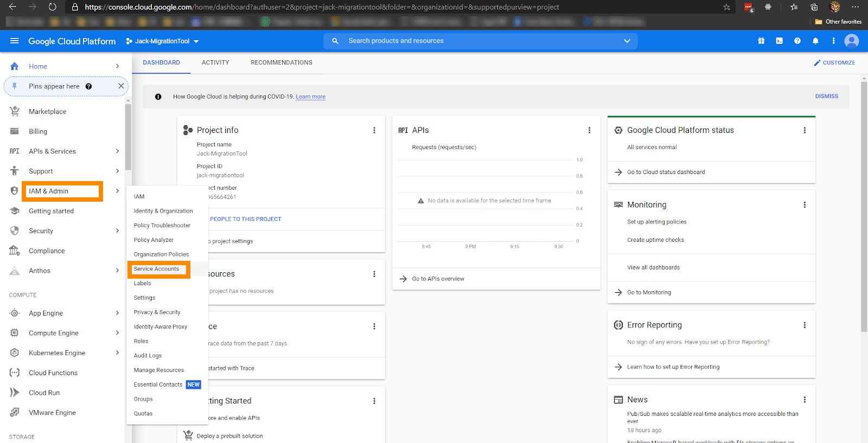The image size is (868, 443).
Task: Go to APIs overview
Action: coord(438,279)
